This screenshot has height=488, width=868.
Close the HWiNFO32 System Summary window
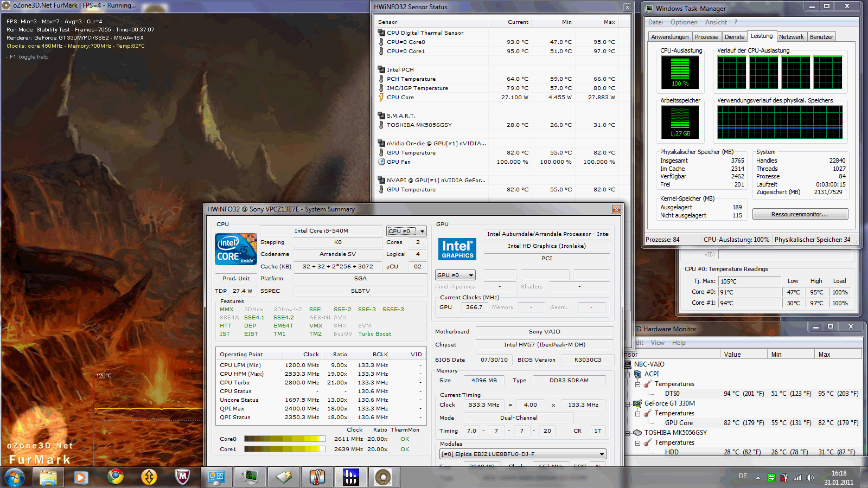tap(616, 209)
